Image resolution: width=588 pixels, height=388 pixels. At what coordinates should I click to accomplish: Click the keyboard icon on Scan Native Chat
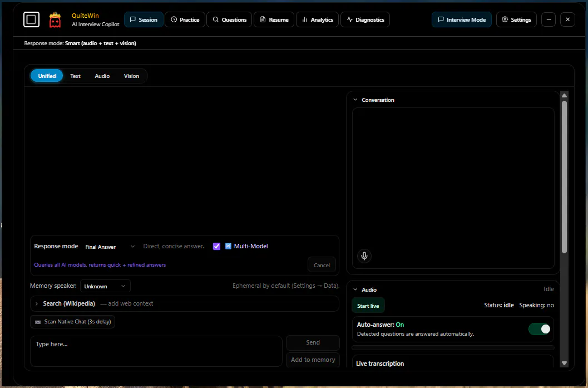point(38,322)
